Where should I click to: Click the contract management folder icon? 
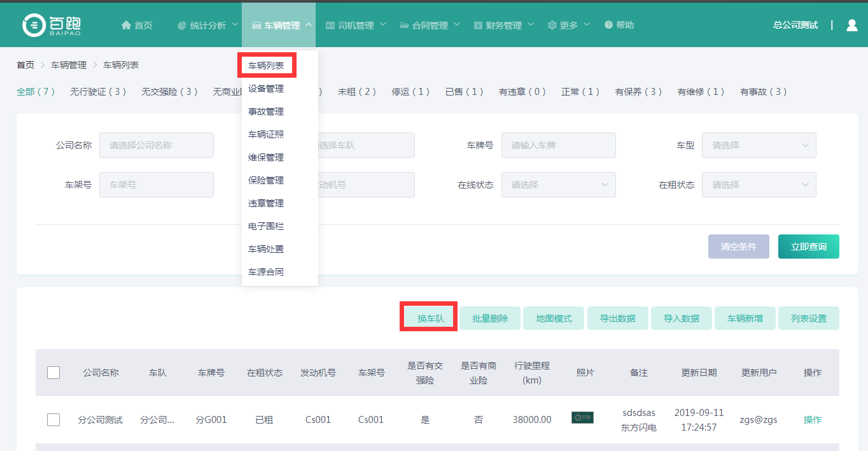click(405, 25)
